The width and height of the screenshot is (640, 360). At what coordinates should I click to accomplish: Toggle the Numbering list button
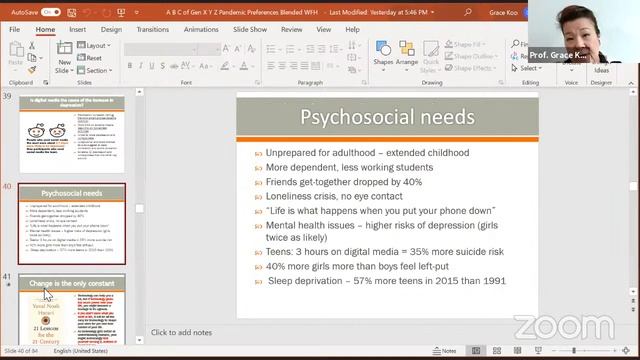click(290, 49)
